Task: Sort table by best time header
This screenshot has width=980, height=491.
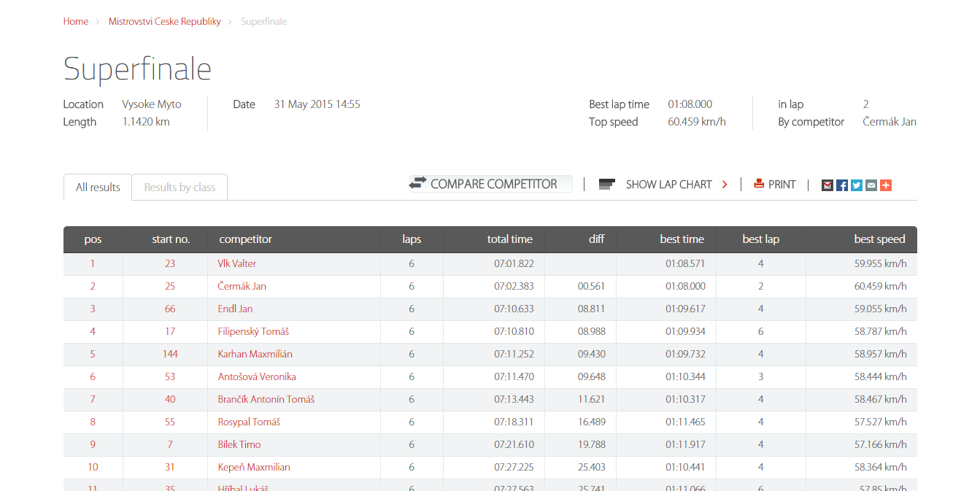Action: point(682,239)
